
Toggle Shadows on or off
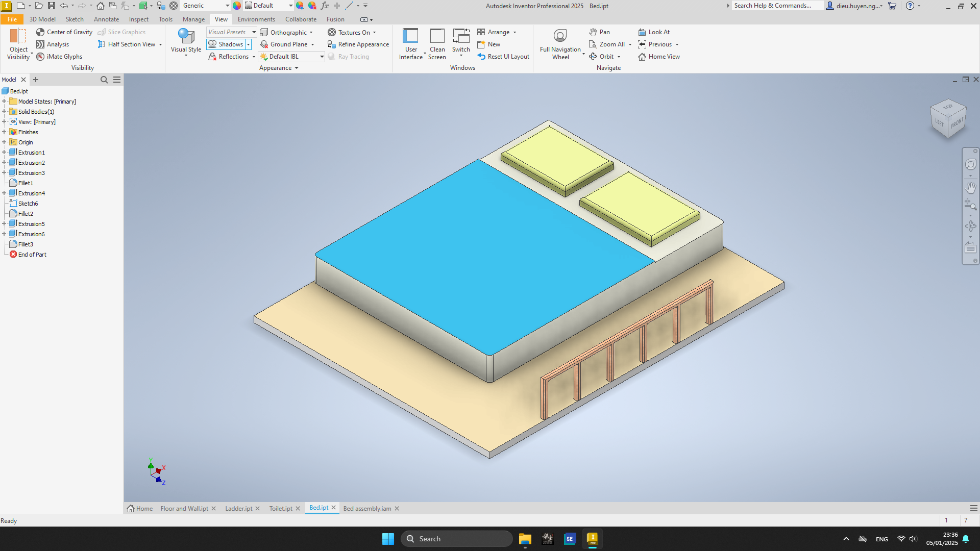226,44
